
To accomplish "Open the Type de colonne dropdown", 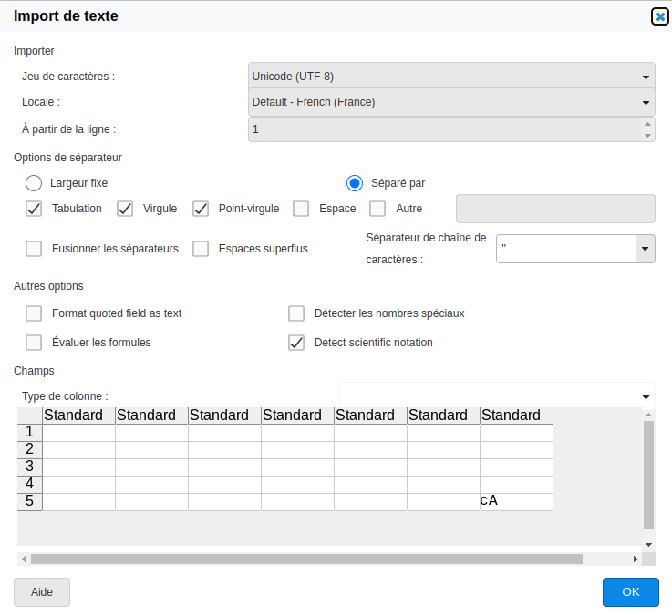I will click(x=497, y=396).
